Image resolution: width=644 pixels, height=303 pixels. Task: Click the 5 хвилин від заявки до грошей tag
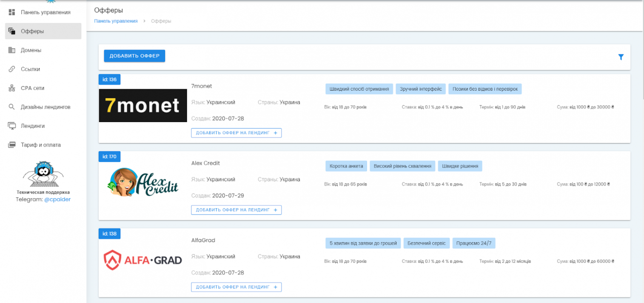[363, 243]
